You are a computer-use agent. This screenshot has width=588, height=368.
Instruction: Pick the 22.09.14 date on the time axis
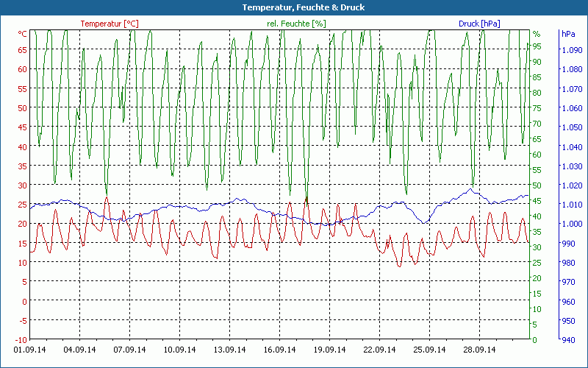click(x=379, y=350)
